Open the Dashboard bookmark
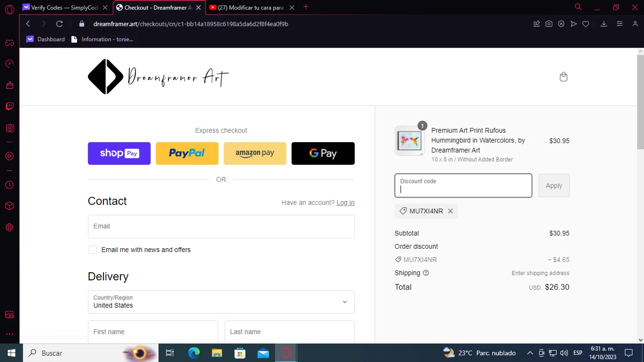Image resolution: width=644 pixels, height=362 pixels. pos(46,39)
